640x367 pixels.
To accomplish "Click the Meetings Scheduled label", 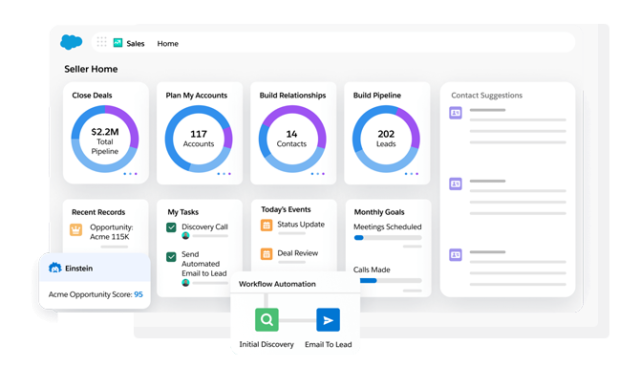I will (387, 227).
